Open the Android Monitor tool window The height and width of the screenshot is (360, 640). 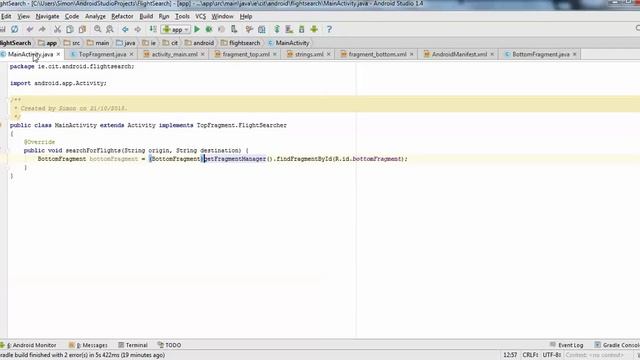pos(29,345)
